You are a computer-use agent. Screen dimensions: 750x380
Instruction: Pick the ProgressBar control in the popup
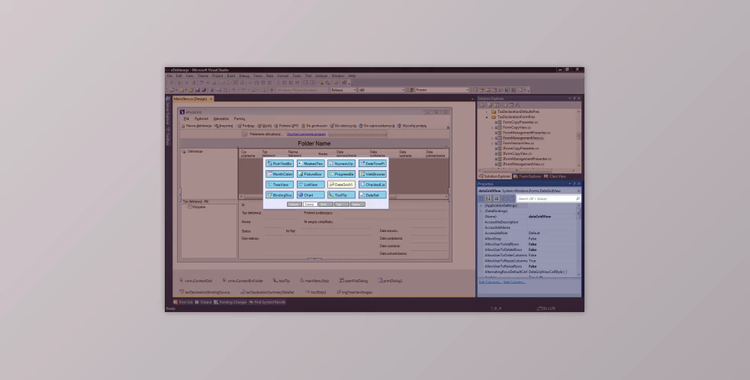pos(342,174)
